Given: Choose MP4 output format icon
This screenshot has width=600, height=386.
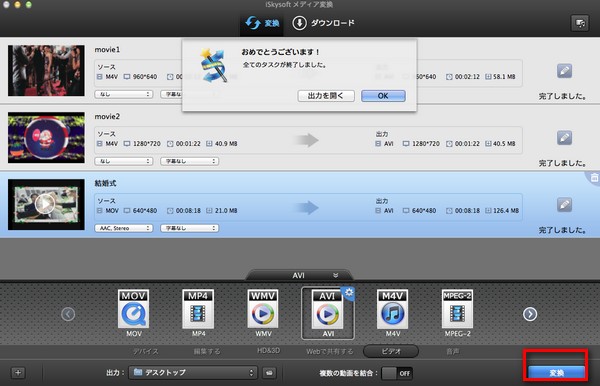Looking at the screenshot, I should [x=198, y=313].
